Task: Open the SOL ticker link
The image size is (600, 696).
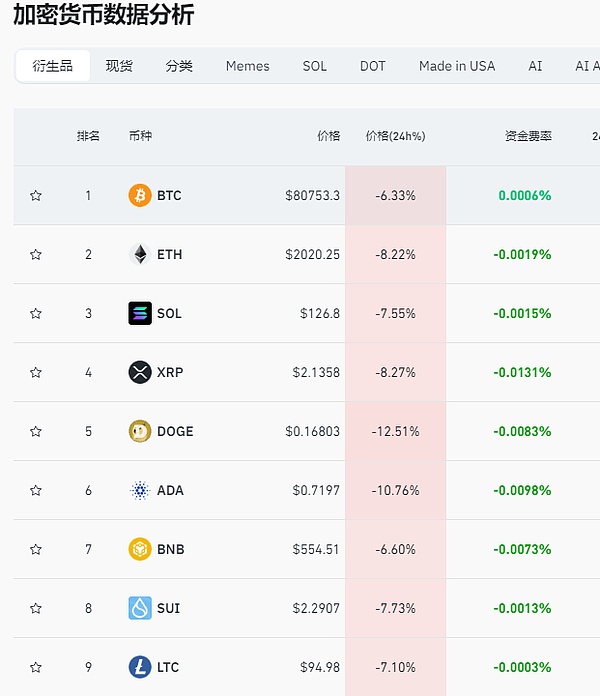Action: [x=169, y=313]
